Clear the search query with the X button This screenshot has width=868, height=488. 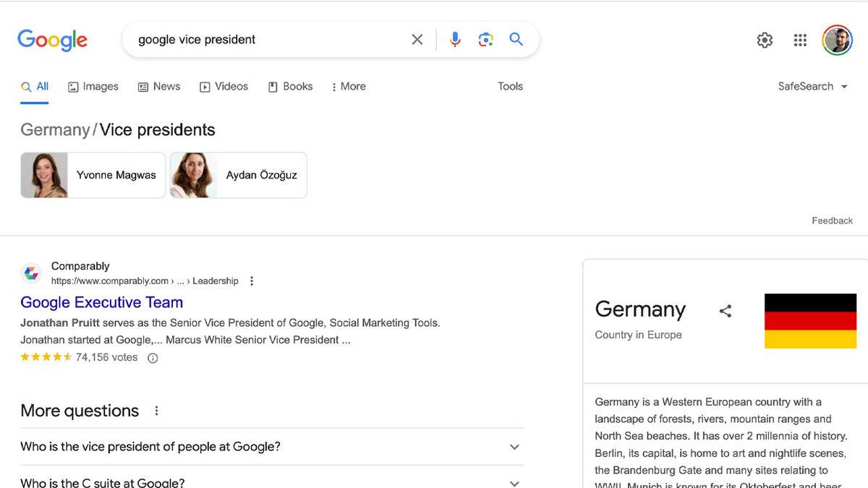417,39
